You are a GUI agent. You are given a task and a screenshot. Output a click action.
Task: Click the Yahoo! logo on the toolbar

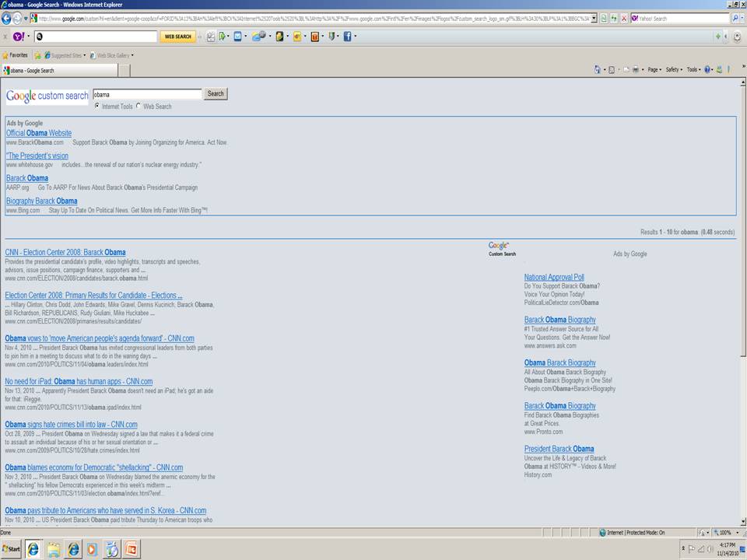(19, 37)
